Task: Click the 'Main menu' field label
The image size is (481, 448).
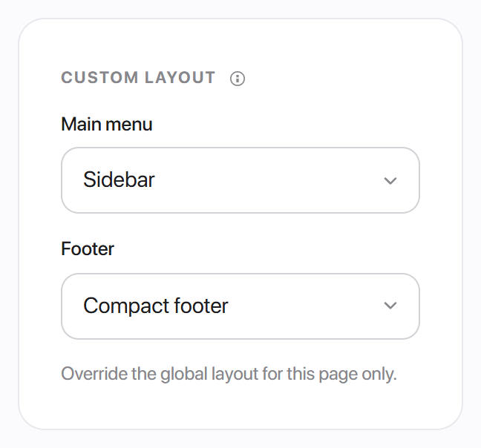Action: pos(106,124)
